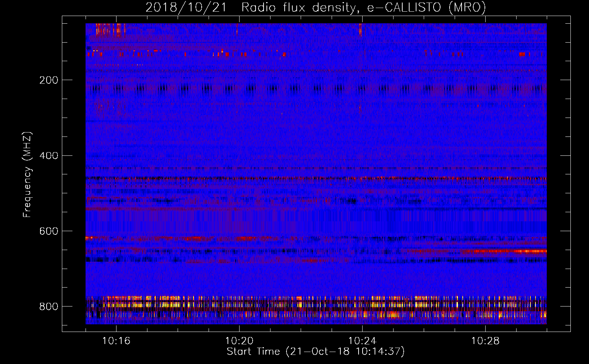Click the 10:24 time tick label
This screenshot has height=364, width=589.
click(x=362, y=341)
